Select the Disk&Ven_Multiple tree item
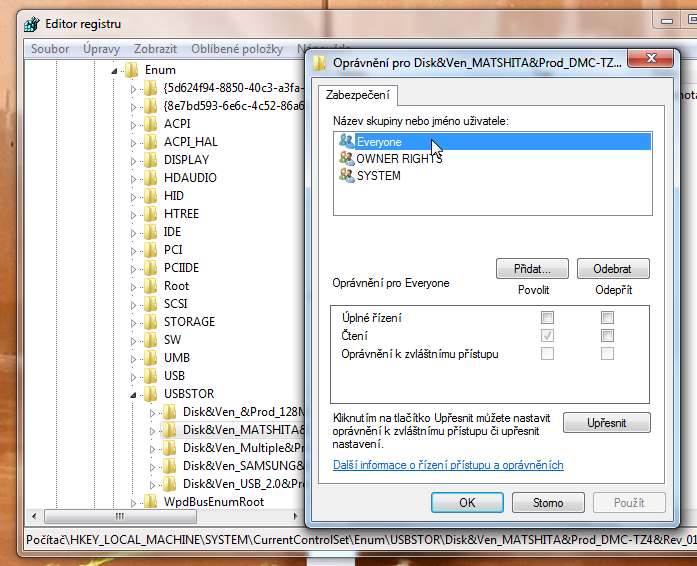The height and width of the screenshot is (566, 697). coord(243,448)
